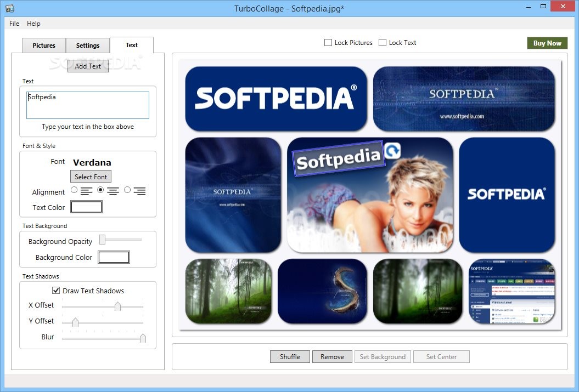Click the Shuffle button

pyautogui.click(x=290, y=356)
